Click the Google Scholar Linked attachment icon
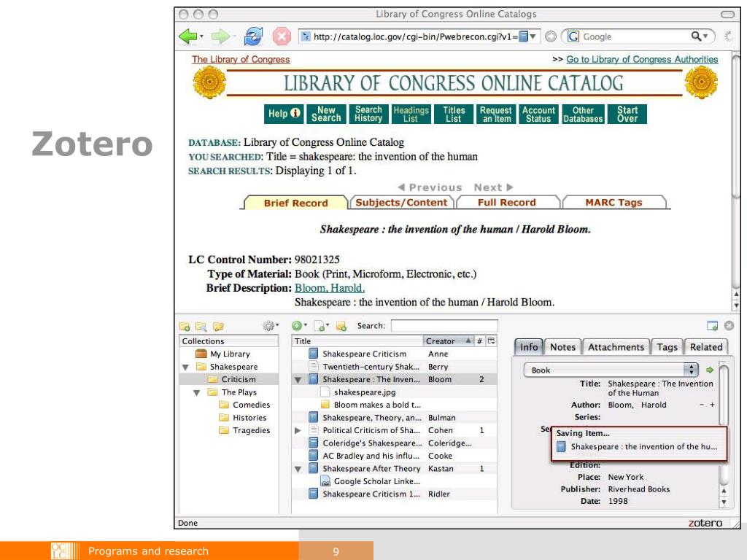 (325, 481)
